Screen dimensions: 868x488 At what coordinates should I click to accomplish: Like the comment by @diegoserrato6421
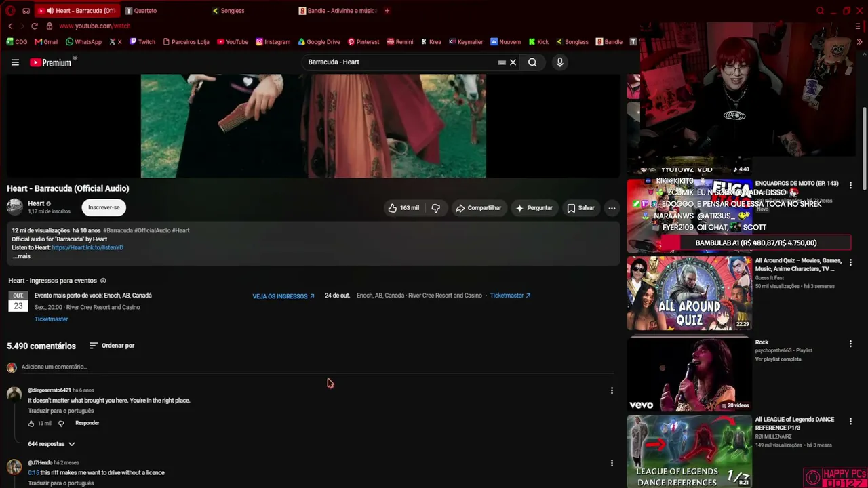[31, 424]
